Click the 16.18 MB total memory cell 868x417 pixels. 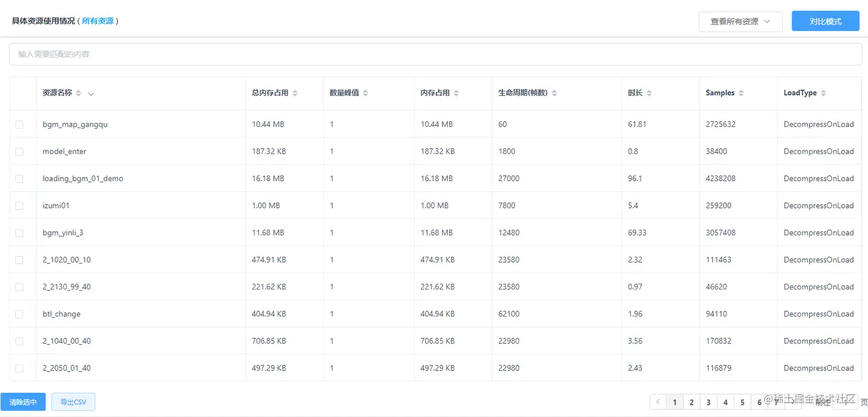click(x=268, y=179)
